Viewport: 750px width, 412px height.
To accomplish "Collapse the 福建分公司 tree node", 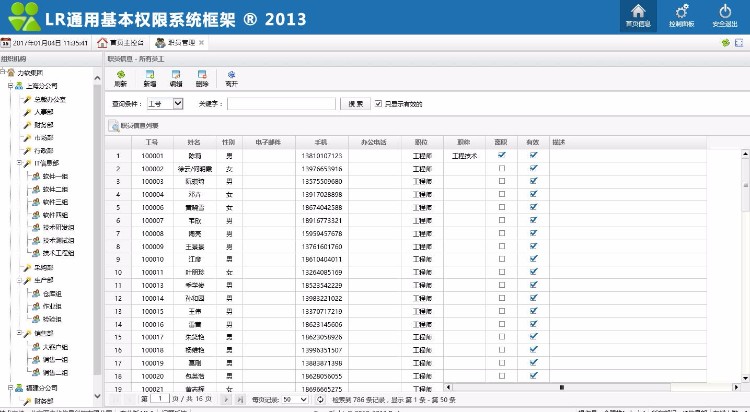I will (x=11, y=388).
